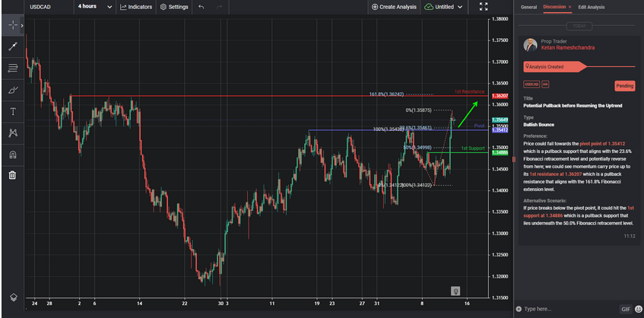Click the Prop Trader avatar
The image size is (644, 318).
(x=530, y=45)
